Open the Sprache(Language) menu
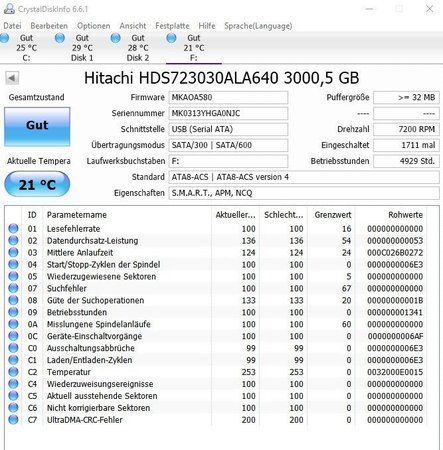Image resolution: width=443 pixels, height=450 pixels. 258,26
